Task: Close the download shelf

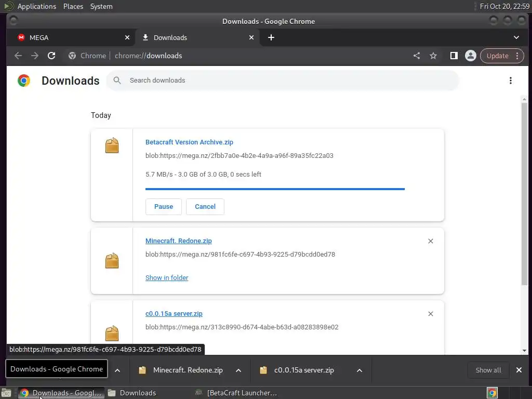Action: [519, 370]
